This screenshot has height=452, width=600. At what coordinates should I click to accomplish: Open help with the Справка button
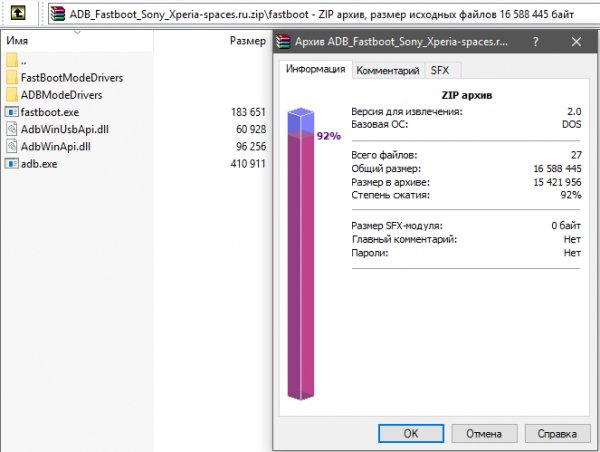[557, 433]
